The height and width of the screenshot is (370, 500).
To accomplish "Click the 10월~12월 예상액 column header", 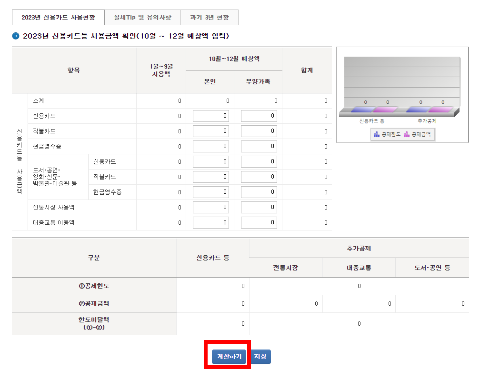I will 234,59.
